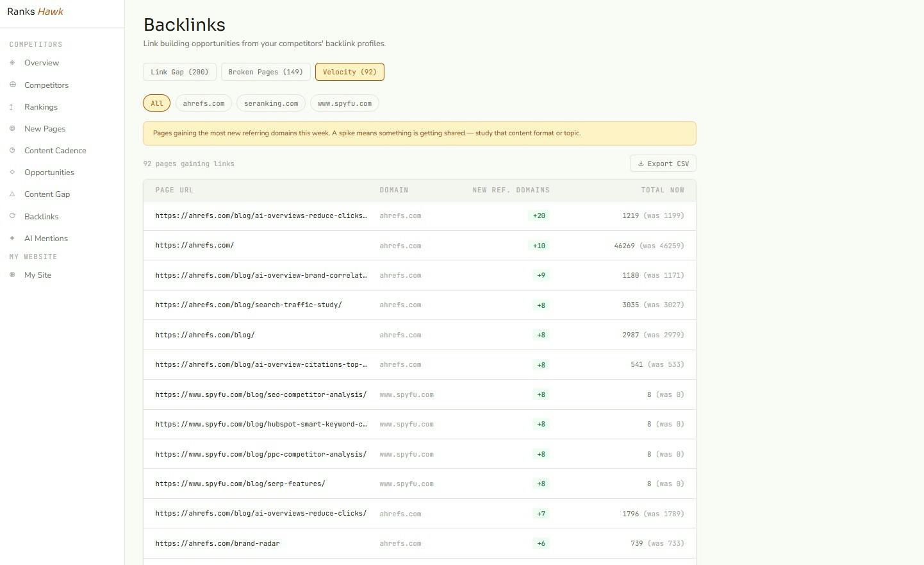Open the ahrefs.com/blog/ URL

(x=205, y=335)
